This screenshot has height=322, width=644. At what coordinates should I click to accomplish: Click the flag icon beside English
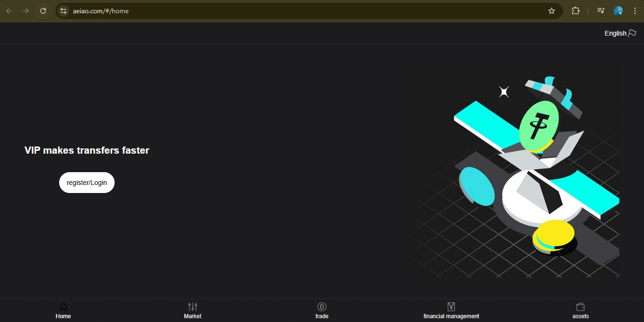(632, 33)
